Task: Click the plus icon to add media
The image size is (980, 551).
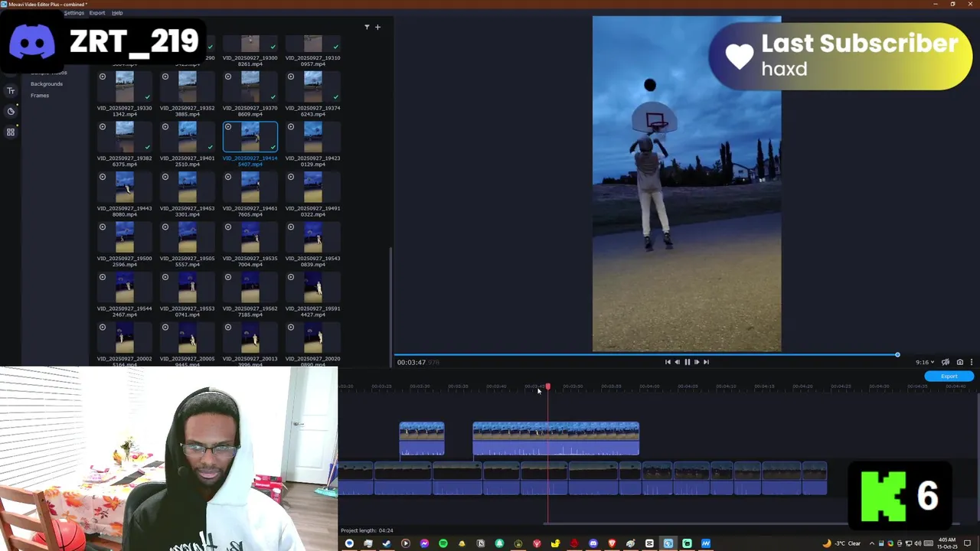Action: click(377, 28)
